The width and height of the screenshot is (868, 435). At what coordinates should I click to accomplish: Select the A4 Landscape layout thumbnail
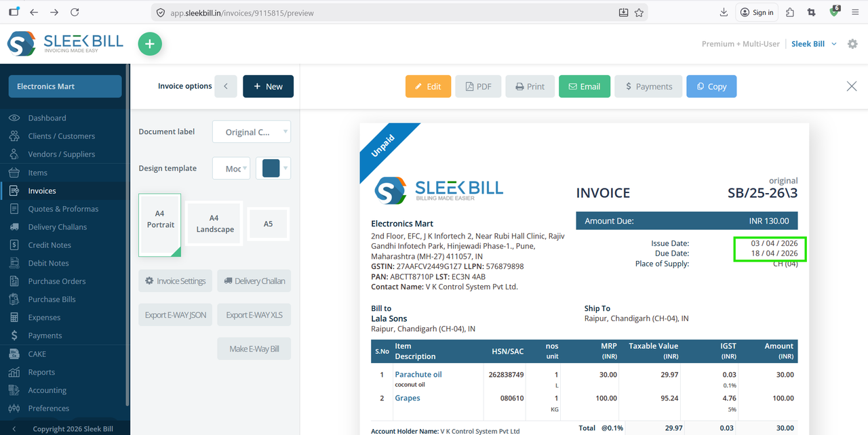tap(214, 224)
